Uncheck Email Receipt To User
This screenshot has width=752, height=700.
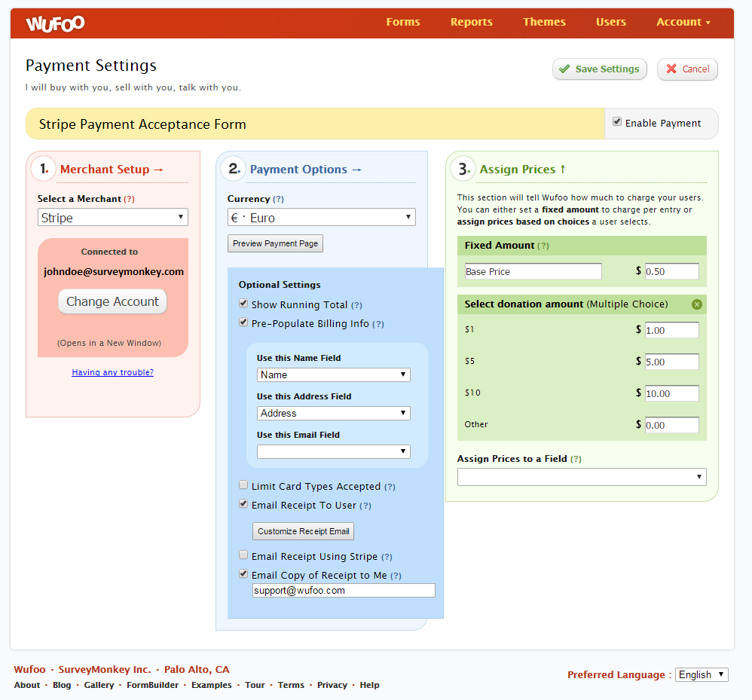(243, 503)
